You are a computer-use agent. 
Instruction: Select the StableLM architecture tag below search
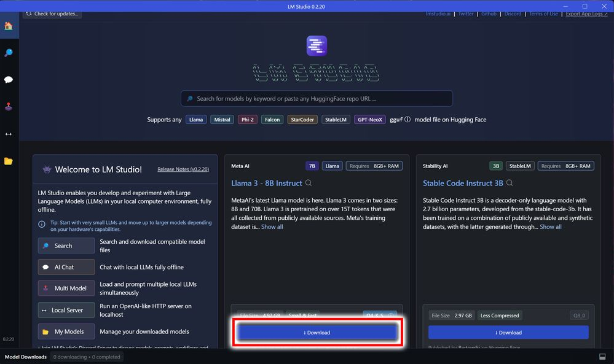[336, 120]
